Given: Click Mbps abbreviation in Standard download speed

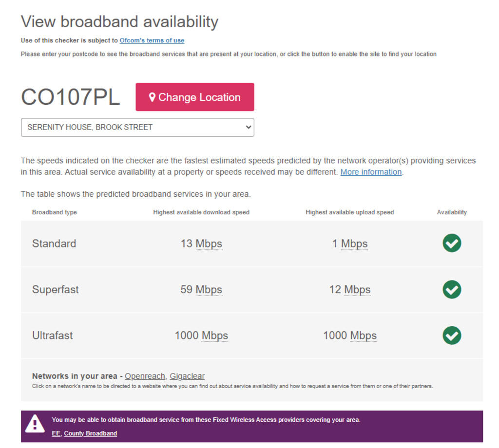Looking at the screenshot, I should (x=209, y=243).
